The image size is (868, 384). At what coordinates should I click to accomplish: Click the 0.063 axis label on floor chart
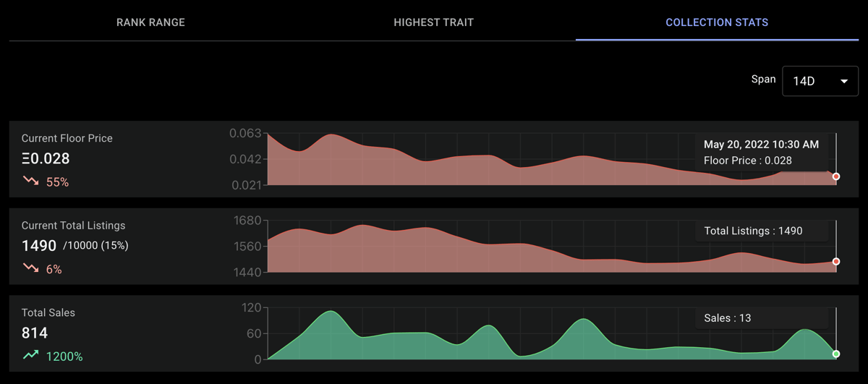(244, 133)
